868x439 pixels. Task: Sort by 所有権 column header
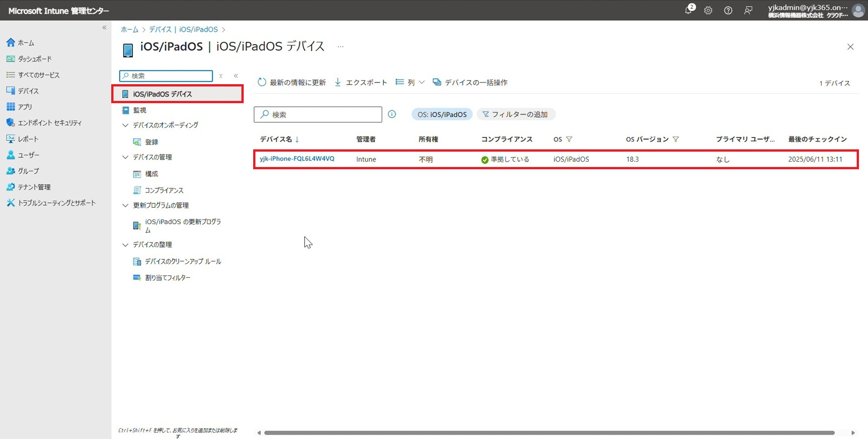[x=428, y=139]
